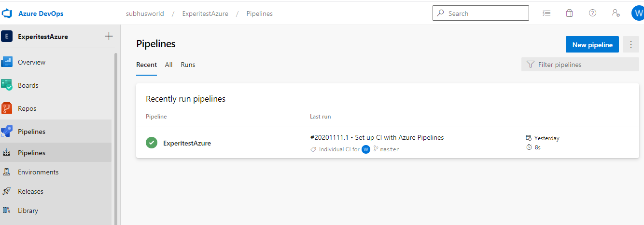Click the Last run column header

click(320, 117)
